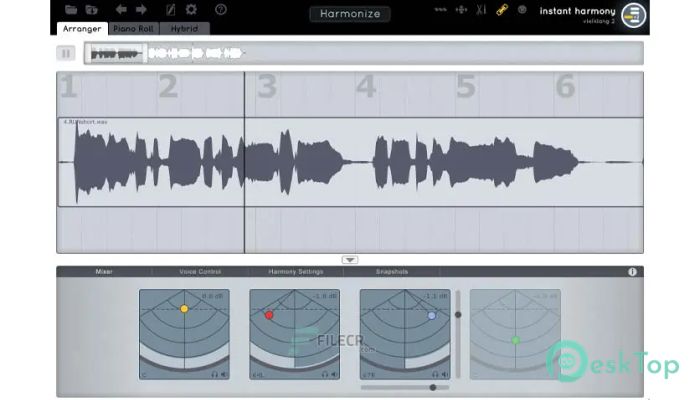Open file using the folder icon
Viewport: 700px width, 400px height.
(71, 9)
